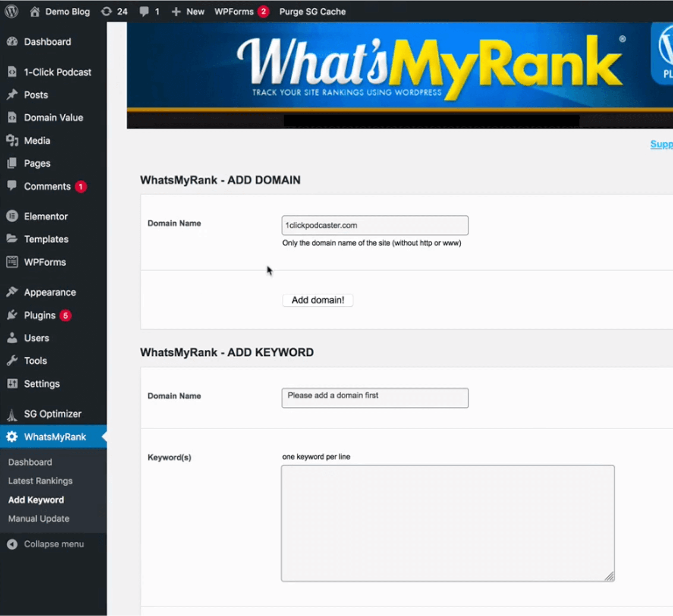Click the WhatsMyRank gear icon
673x616 pixels.
(12, 437)
